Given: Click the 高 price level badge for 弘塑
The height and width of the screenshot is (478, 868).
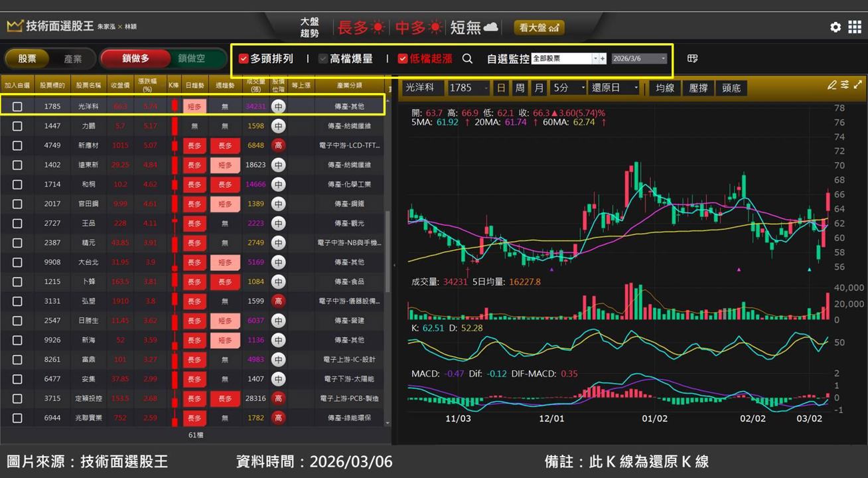Looking at the screenshot, I should [278, 301].
